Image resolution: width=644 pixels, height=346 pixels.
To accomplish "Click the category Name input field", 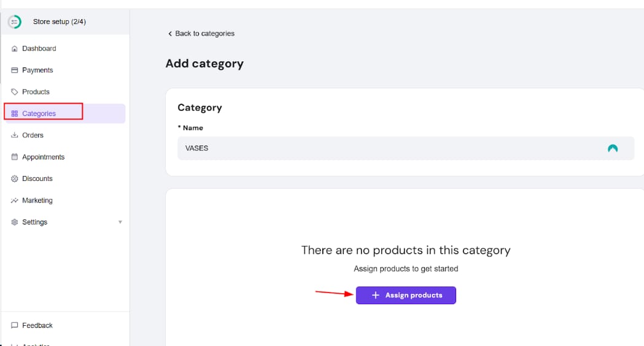I will pyautogui.click(x=387, y=148).
